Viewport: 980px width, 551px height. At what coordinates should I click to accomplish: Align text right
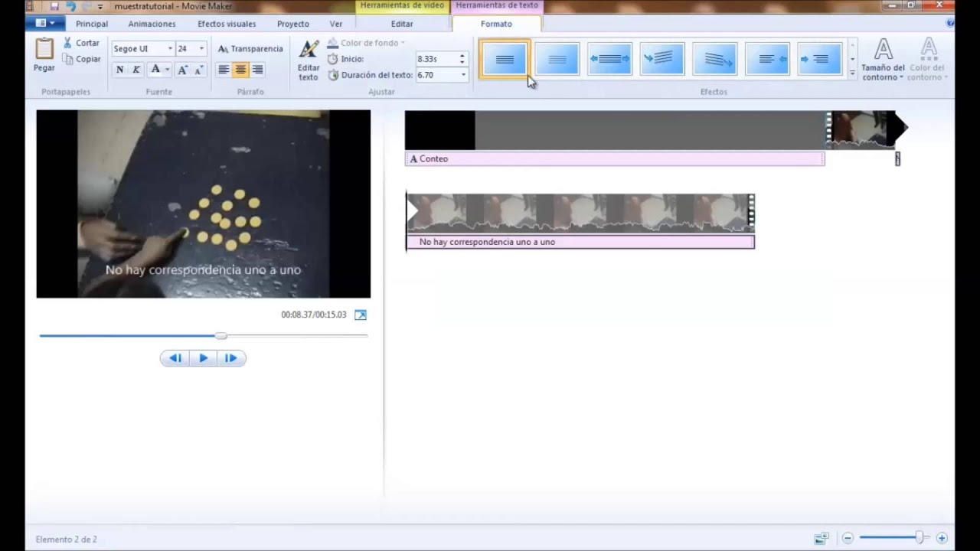(257, 70)
